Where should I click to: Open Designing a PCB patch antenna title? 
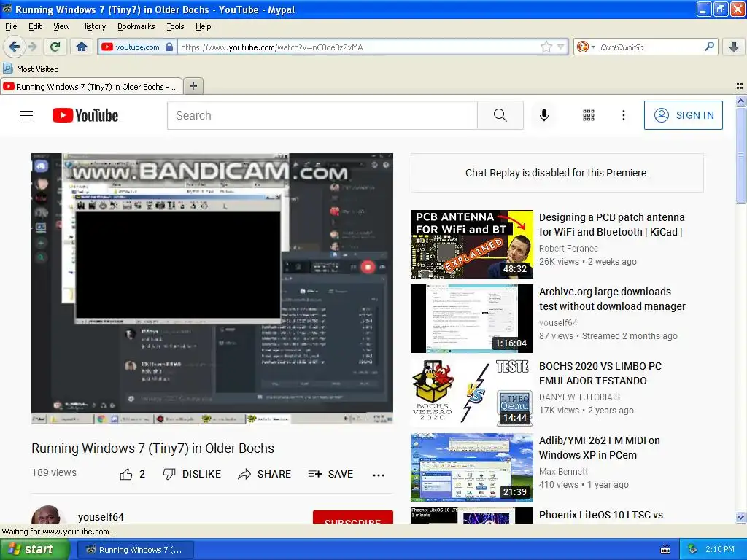pos(612,225)
